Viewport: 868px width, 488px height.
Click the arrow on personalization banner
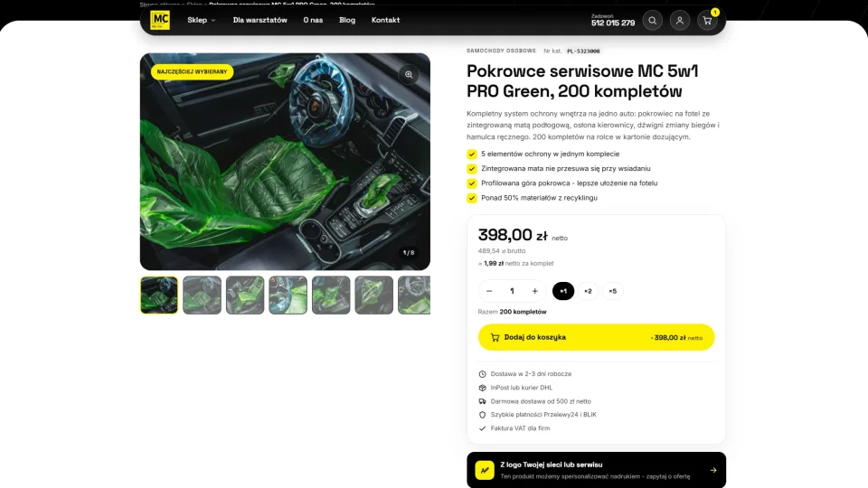click(x=713, y=470)
